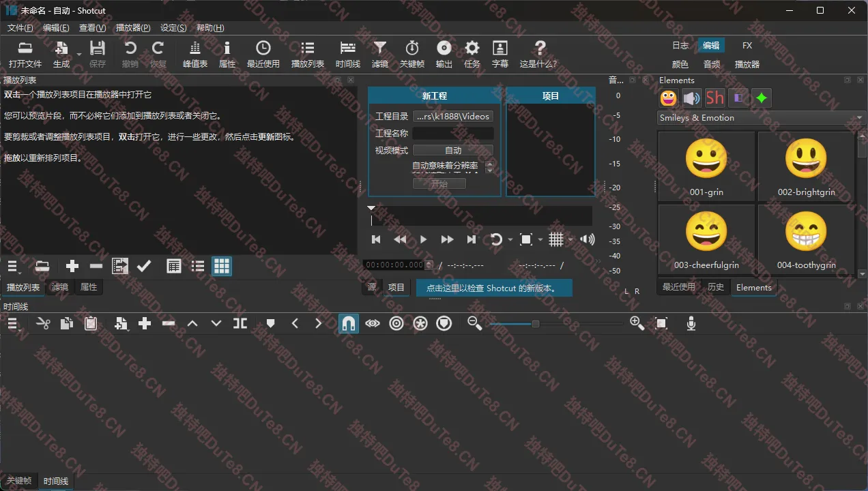The image size is (868, 491).
Task: Select the green sparkle category in Elements
Action: click(x=762, y=98)
